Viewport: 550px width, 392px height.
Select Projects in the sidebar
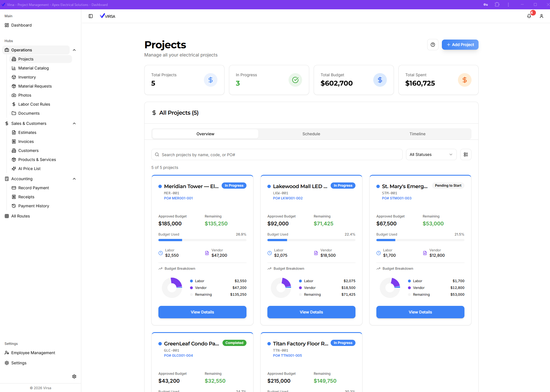pos(40,59)
